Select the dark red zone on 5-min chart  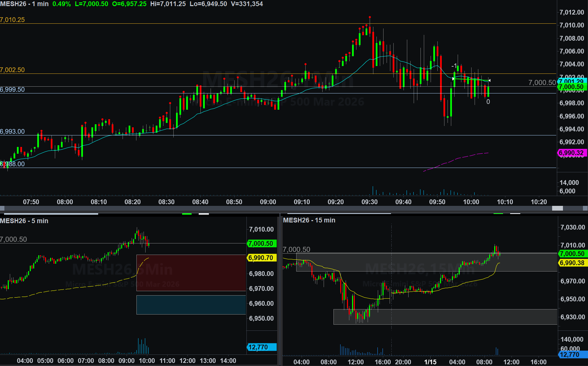pyautogui.click(x=191, y=273)
